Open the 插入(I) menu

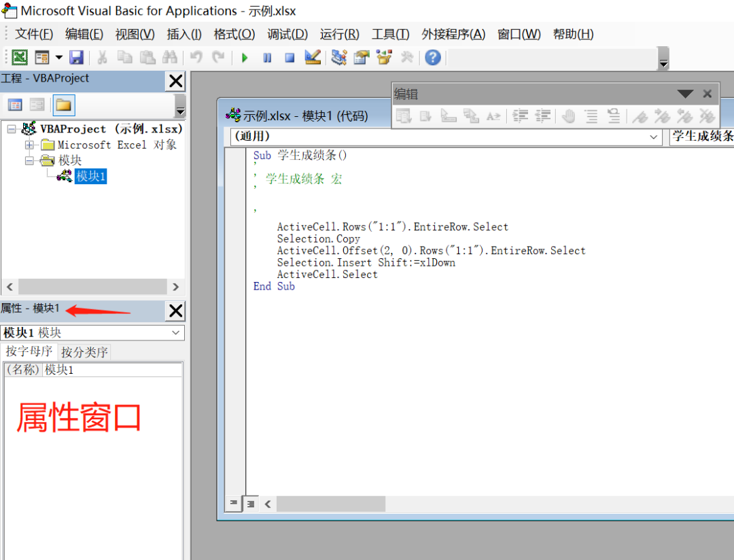click(184, 34)
